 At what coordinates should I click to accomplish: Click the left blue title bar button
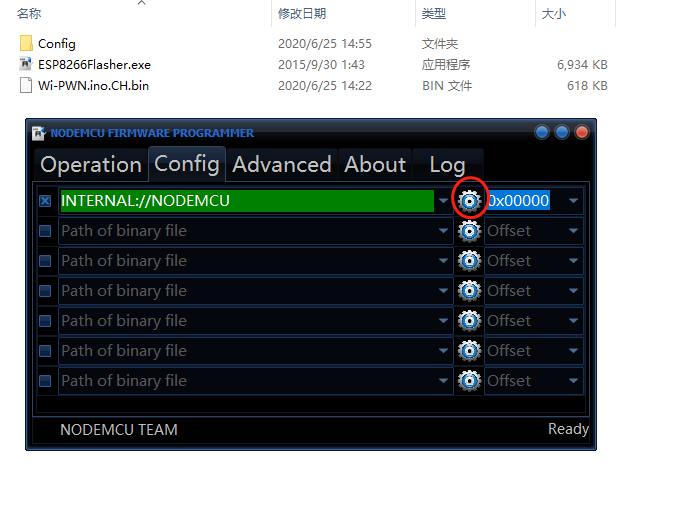pyautogui.click(x=542, y=132)
